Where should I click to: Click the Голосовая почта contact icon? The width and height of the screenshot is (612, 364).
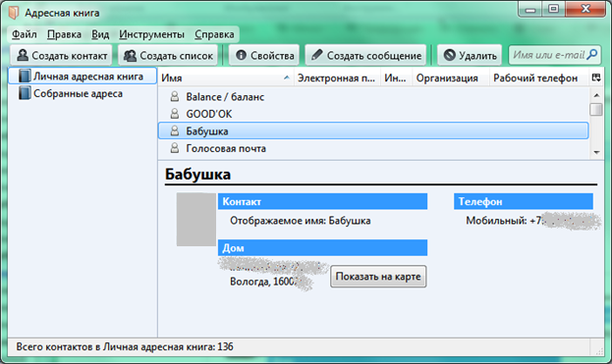[x=175, y=148]
